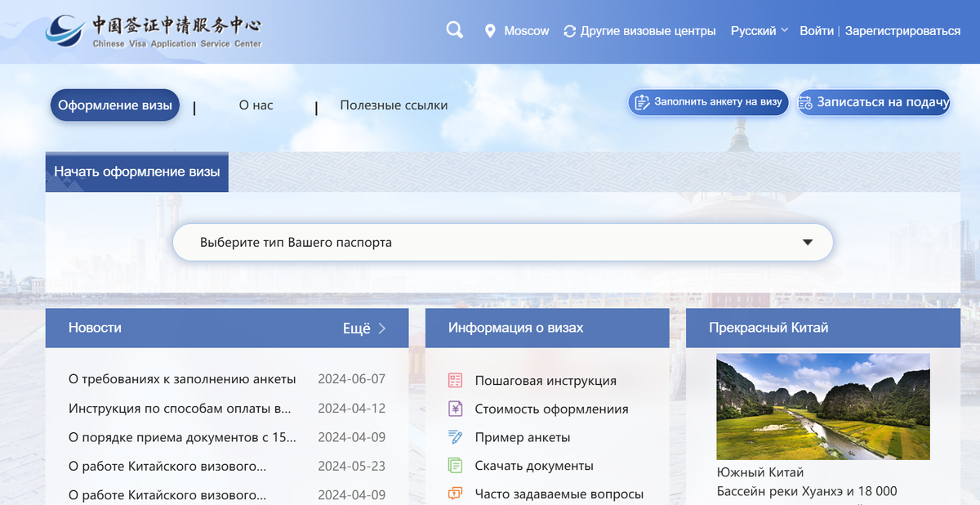The width and height of the screenshot is (980, 505).
Task: Click the Moscow location text
Action: click(x=527, y=31)
